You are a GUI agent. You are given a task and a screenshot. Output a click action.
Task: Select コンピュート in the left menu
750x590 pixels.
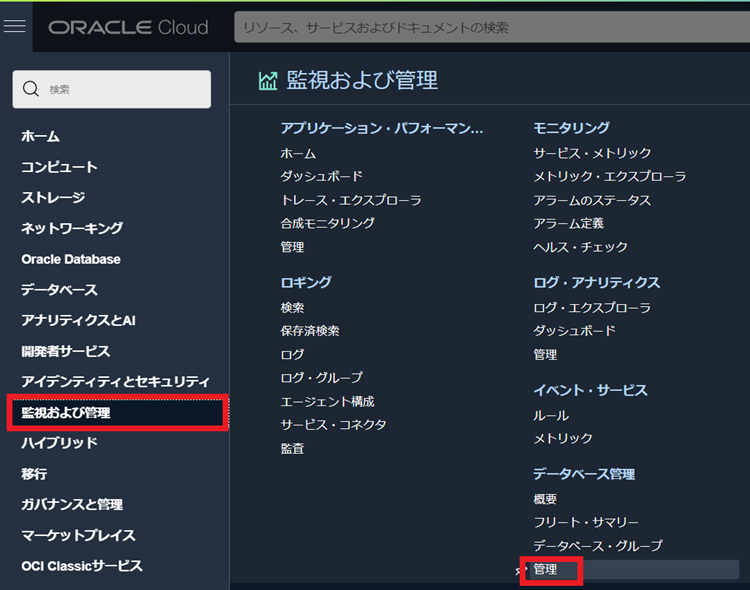(59, 167)
